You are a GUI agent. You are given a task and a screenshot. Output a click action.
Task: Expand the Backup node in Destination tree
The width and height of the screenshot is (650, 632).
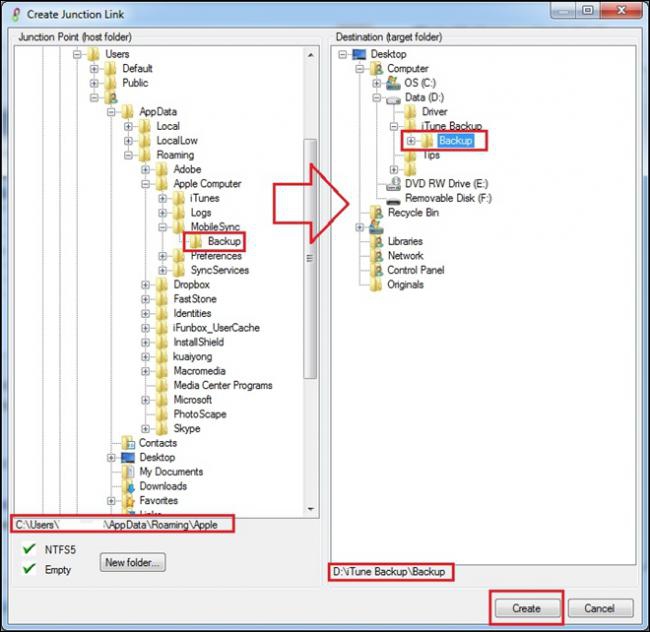click(x=411, y=140)
